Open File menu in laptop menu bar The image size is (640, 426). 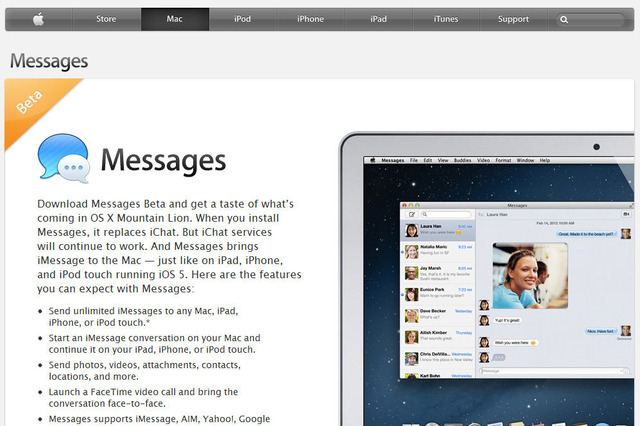pyautogui.click(x=414, y=160)
